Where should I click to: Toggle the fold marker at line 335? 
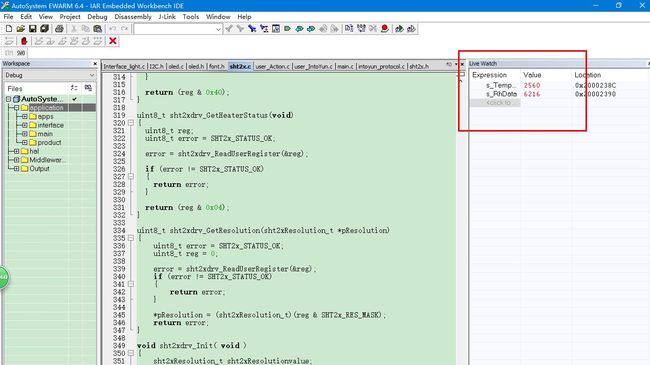131,238
